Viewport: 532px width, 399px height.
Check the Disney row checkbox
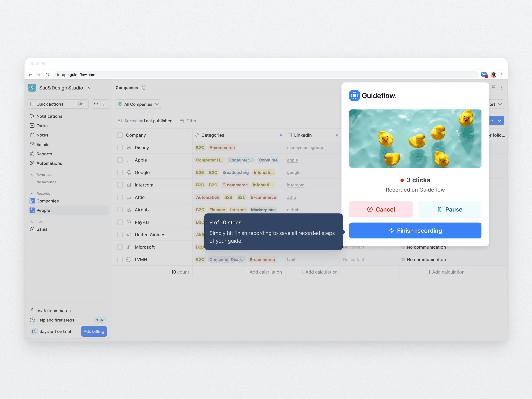[120, 148]
